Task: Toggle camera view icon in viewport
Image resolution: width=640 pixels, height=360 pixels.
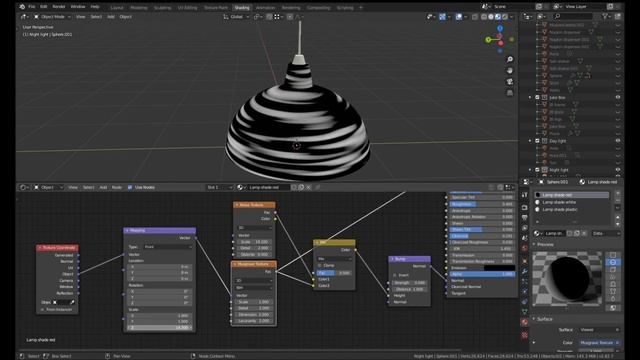Action: 510,82
